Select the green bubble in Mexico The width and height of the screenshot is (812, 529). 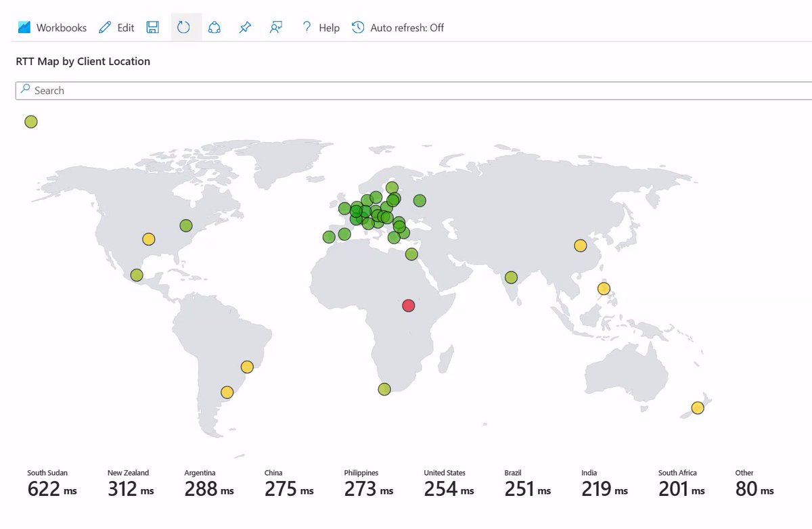click(x=137, y=275)
